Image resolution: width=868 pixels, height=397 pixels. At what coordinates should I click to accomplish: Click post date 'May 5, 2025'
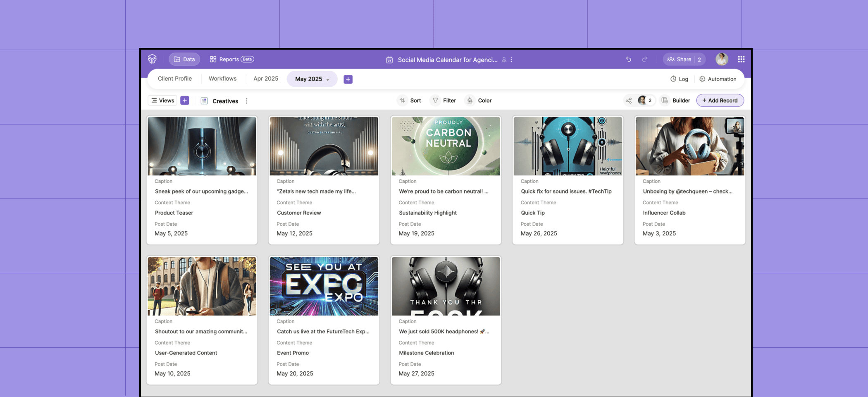(171, 234)
